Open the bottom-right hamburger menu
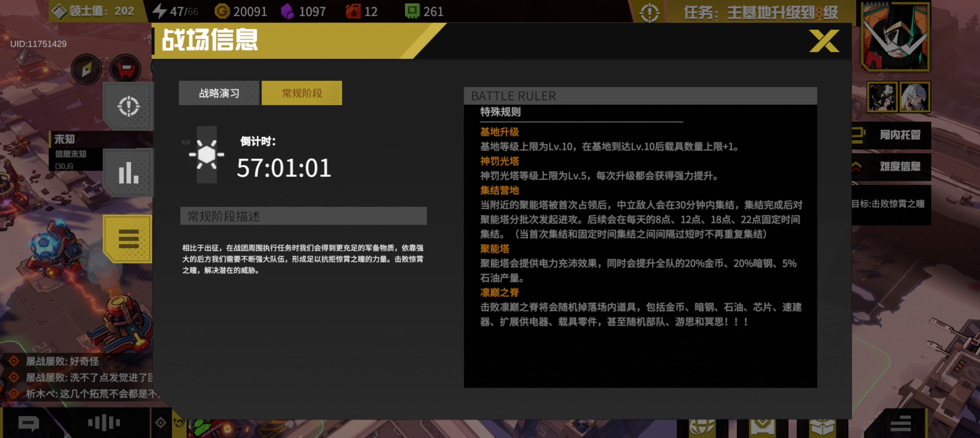 tap(900, 423)
